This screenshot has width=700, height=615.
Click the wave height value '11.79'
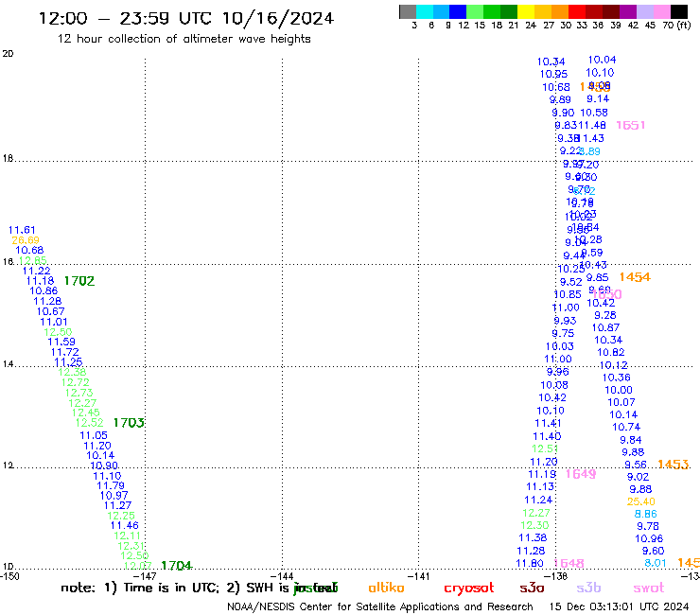pos(111,485)
